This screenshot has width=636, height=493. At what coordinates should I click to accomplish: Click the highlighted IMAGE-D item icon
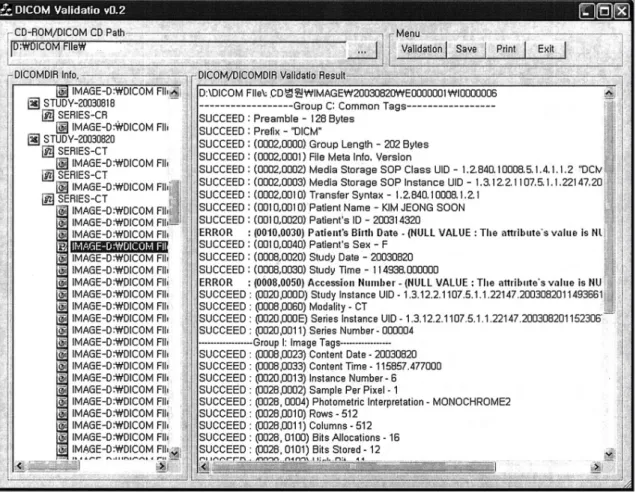click(x=62, y=246)
